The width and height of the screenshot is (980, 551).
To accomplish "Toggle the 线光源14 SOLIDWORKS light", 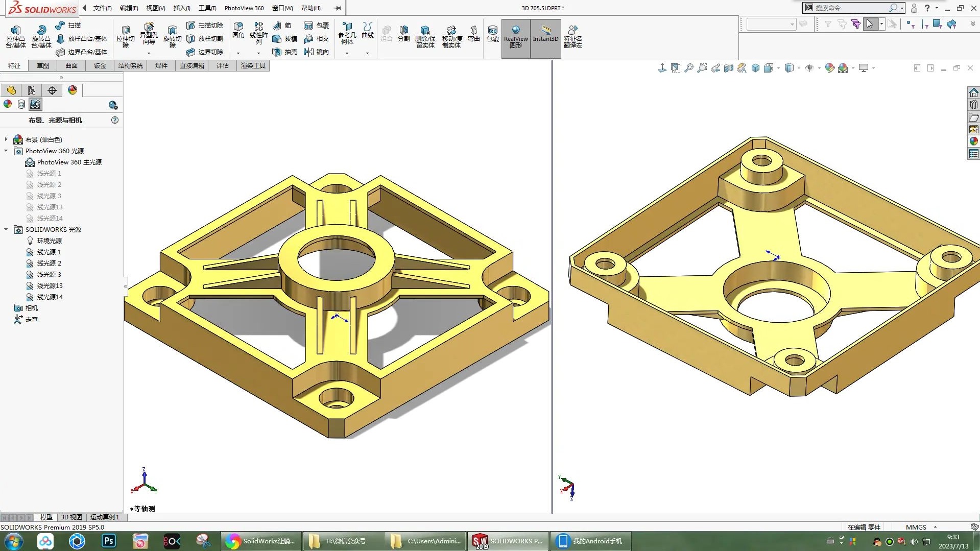I will (x=44, y=297).
